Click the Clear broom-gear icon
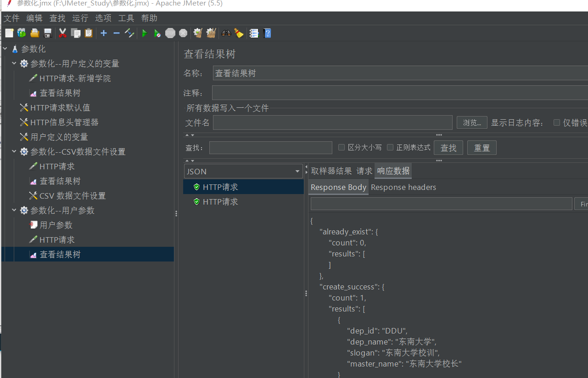 198,33
